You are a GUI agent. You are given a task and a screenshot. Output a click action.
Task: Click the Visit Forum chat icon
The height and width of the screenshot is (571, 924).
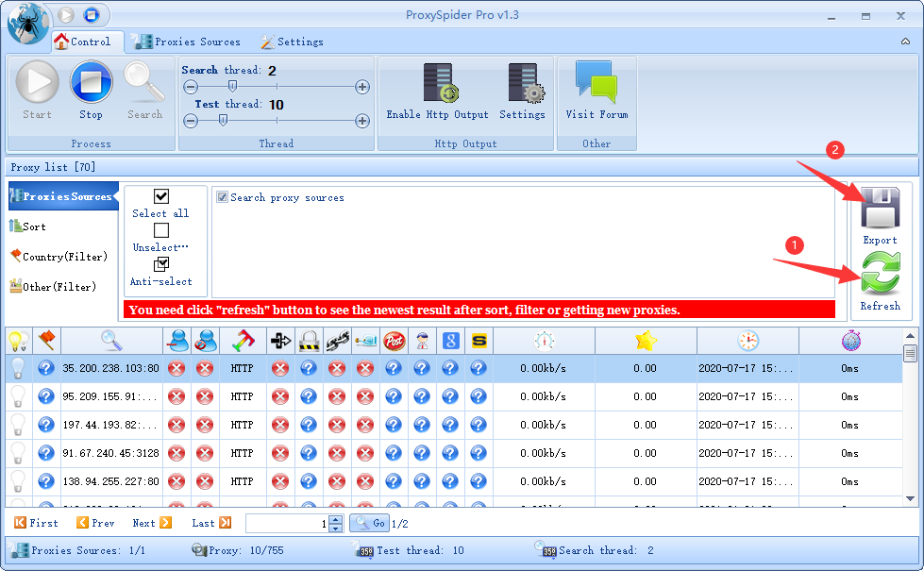(x=596, y=83)
